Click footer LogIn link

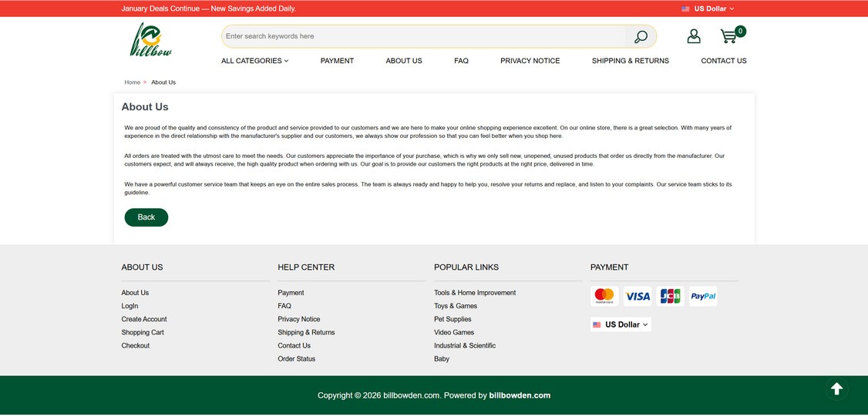[130, 306]
